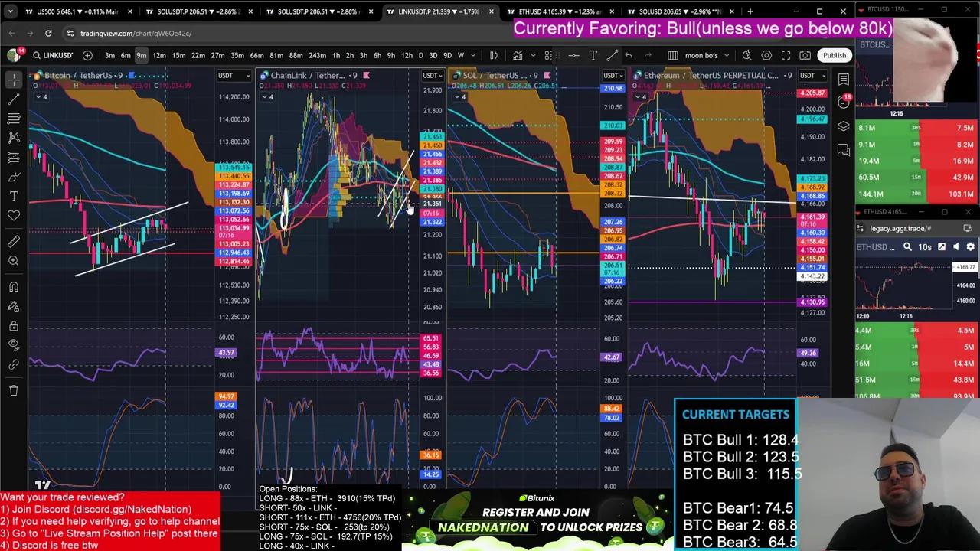980x551 pixels.
Task: Select the 12h timeframe
Action: click(407, 55)
